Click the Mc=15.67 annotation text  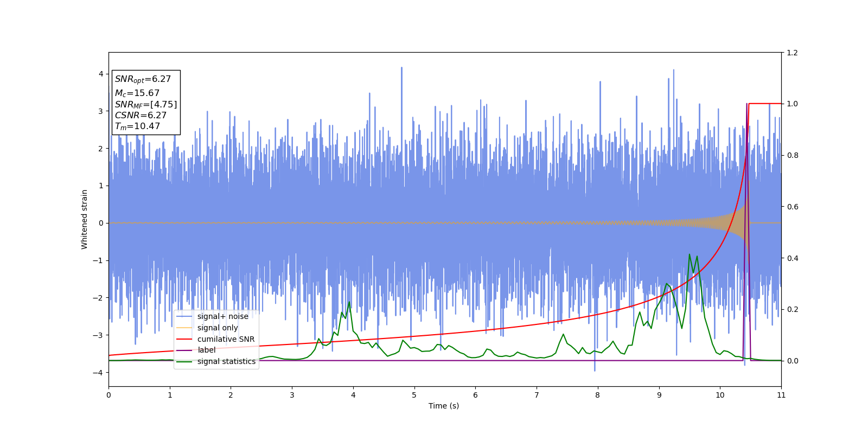(137, 93)
